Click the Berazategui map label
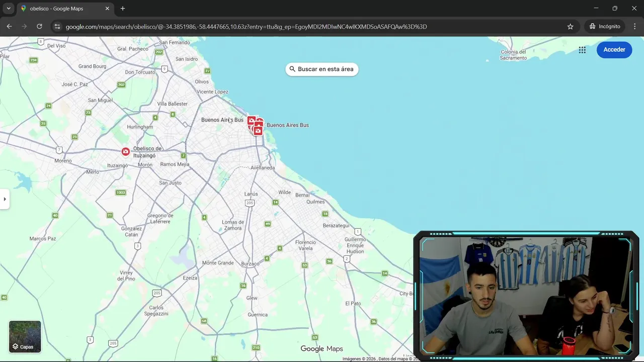 (336, 226)
